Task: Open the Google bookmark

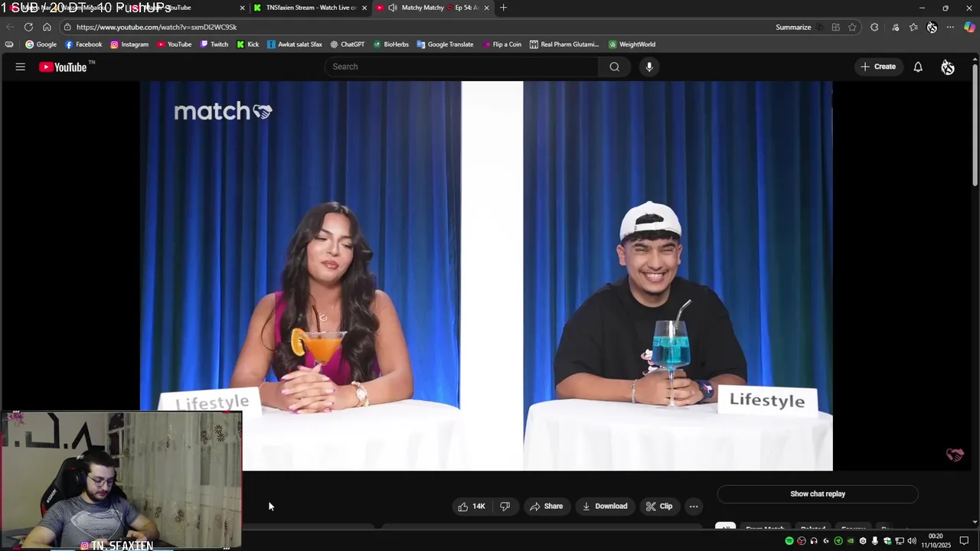Action: (x=41, y=44)
